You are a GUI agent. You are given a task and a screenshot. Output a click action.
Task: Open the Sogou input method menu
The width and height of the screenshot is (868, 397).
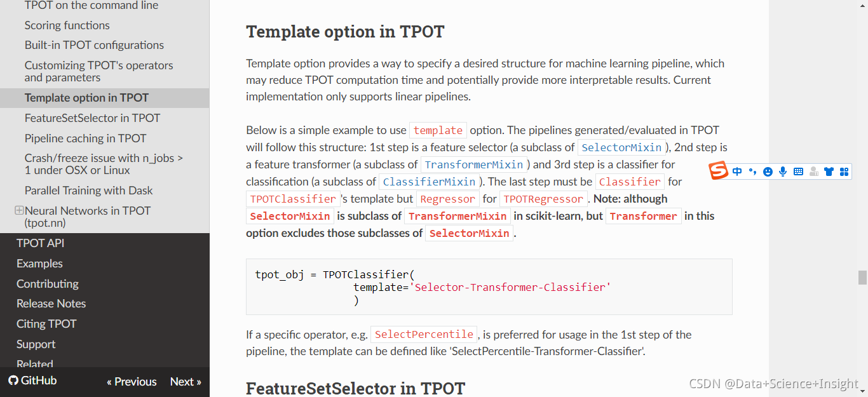pyautogui.click(x=718, y=171)
